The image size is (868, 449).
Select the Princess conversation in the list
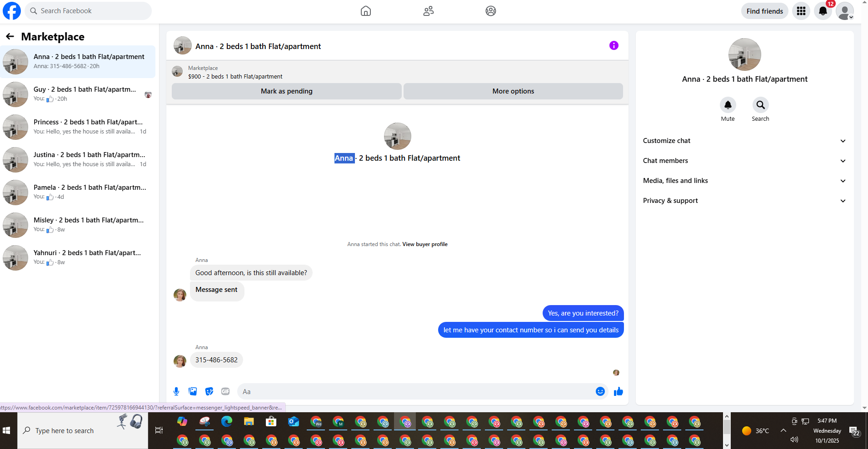78,127
